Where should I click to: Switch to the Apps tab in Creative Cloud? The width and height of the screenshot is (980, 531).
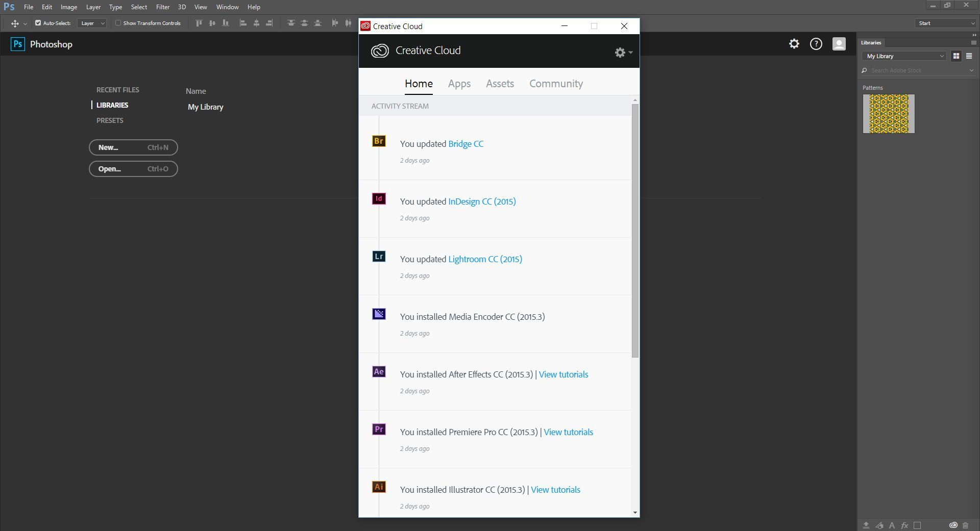point(459,84)
